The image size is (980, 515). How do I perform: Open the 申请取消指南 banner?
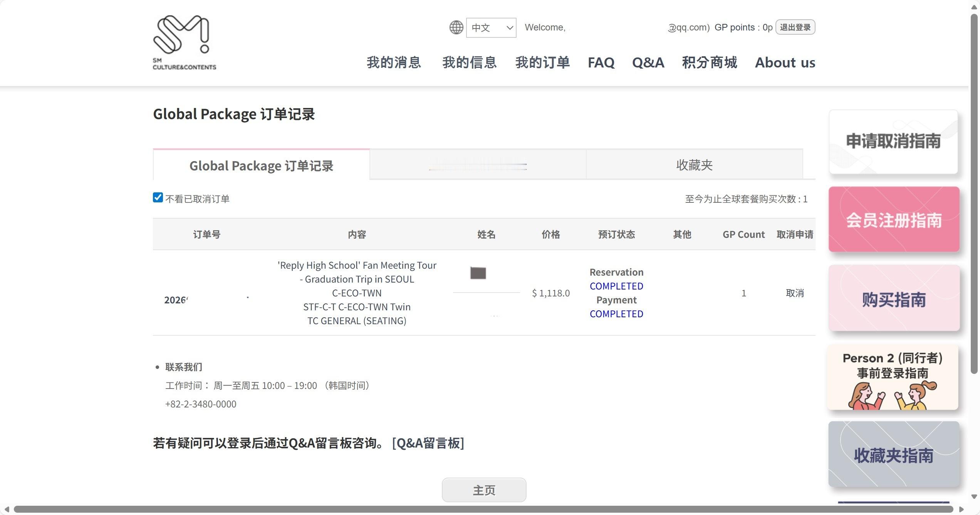pyautogui.click(x=893, y=141)
